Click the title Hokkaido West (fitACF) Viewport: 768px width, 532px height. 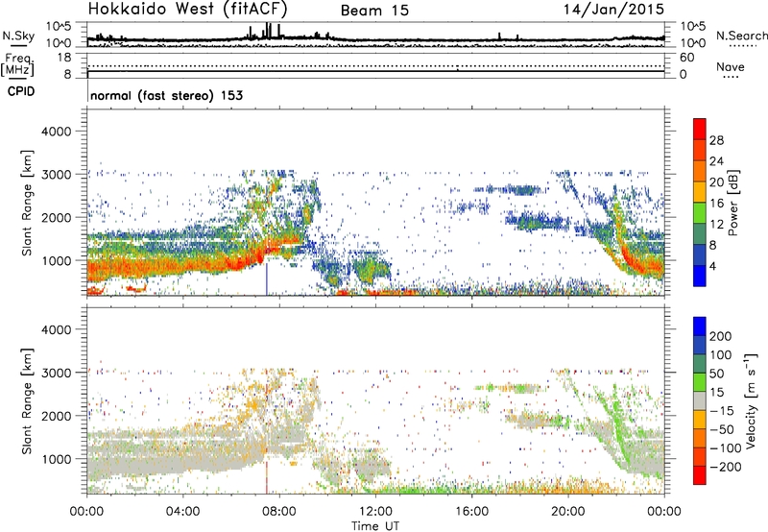[187, 10]
